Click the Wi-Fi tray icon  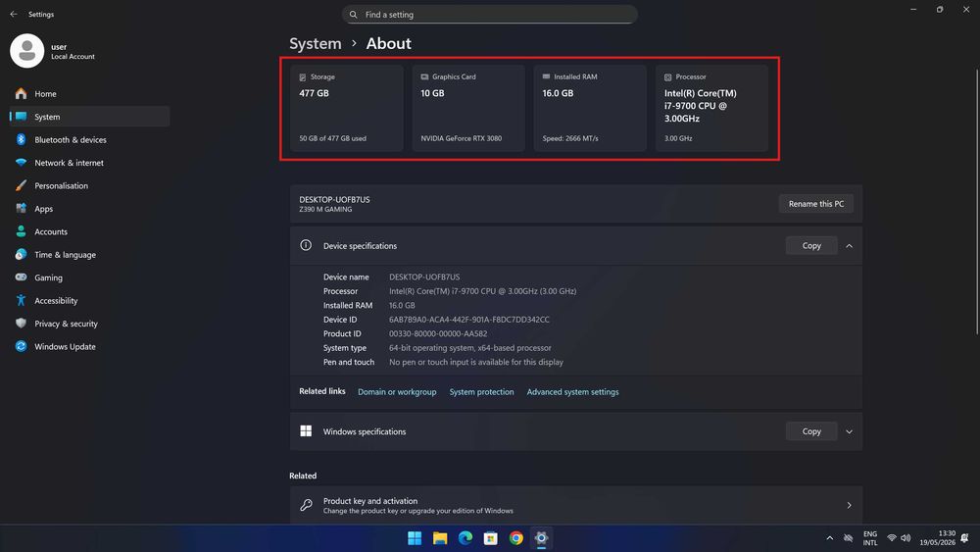(892, 538)
